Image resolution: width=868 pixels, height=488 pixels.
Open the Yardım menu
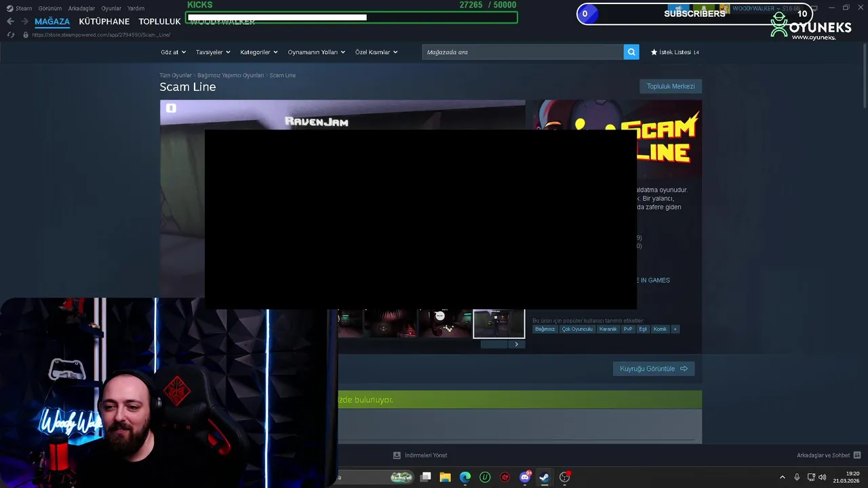click(x=136, y=8)
